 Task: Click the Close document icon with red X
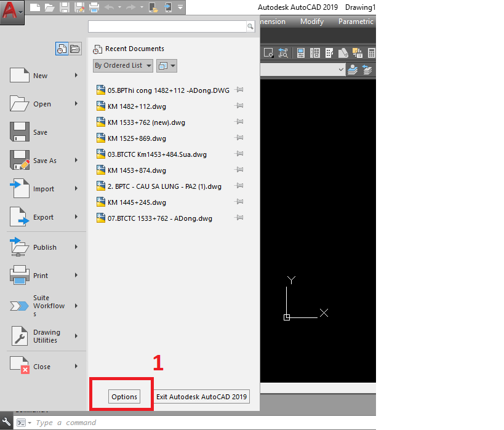click(x=20, y=365)
